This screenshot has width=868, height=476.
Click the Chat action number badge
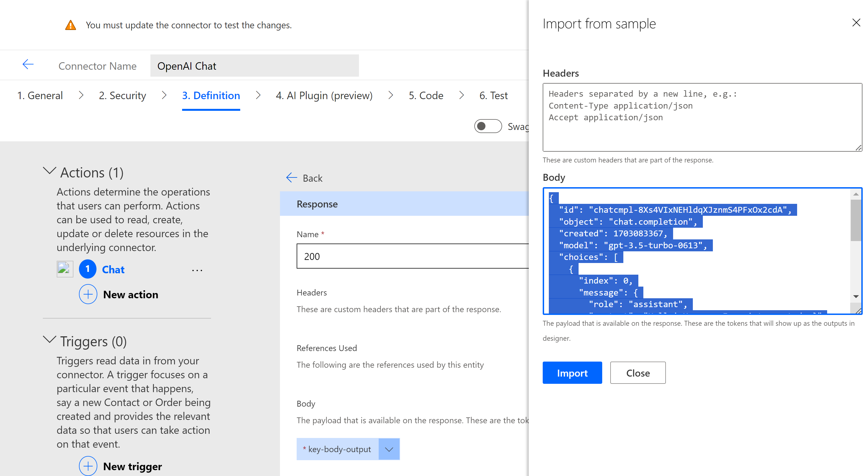[x=88, y=269]
